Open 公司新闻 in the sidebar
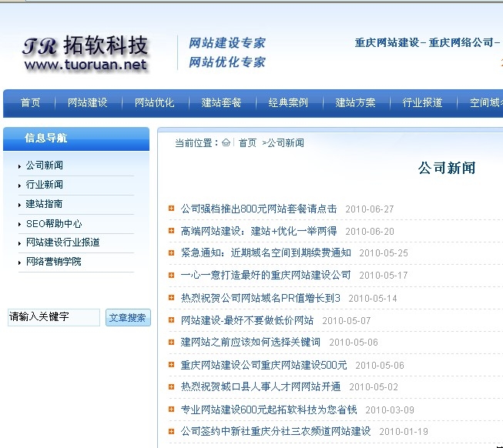The height and width of the screenshot is (448, 503). [x=44, y=165]
